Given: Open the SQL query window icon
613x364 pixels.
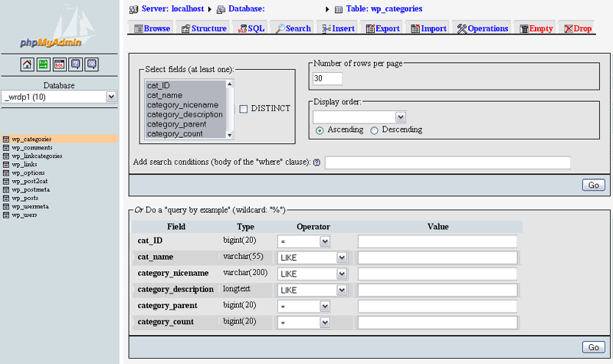Looking at the screenshot, I should (59, 64).
